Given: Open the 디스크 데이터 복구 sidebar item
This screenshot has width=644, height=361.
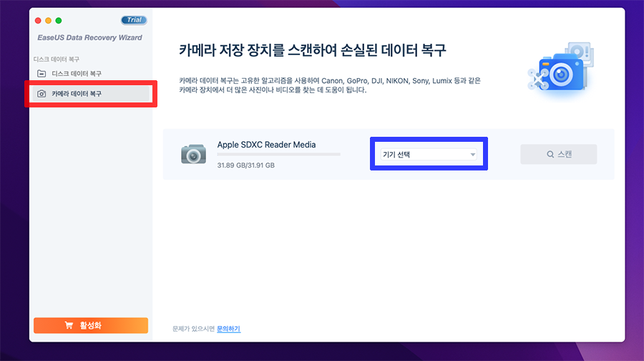Looking at the screenshot, I should point(90,74).
